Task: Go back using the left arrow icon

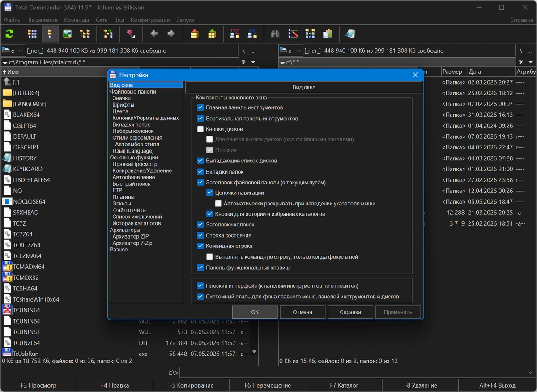Action: [x=154, y=34]
